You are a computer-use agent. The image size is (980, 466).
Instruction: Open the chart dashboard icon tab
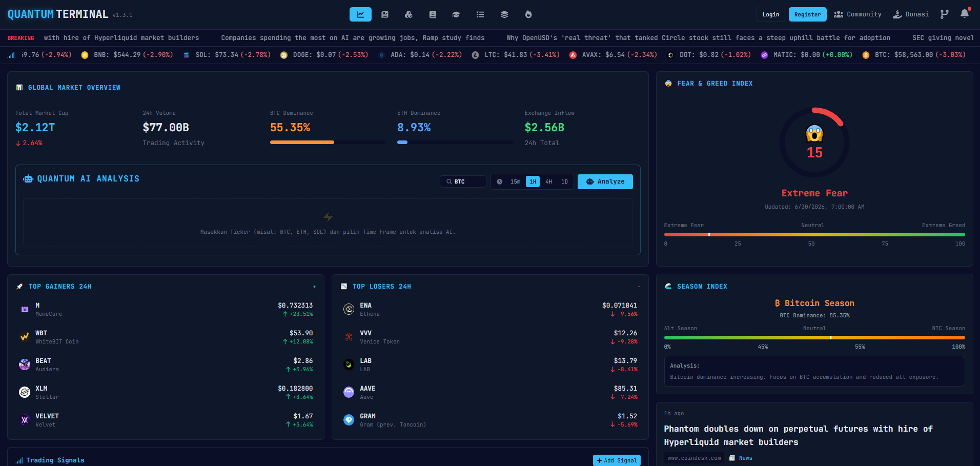pos(360,14)
